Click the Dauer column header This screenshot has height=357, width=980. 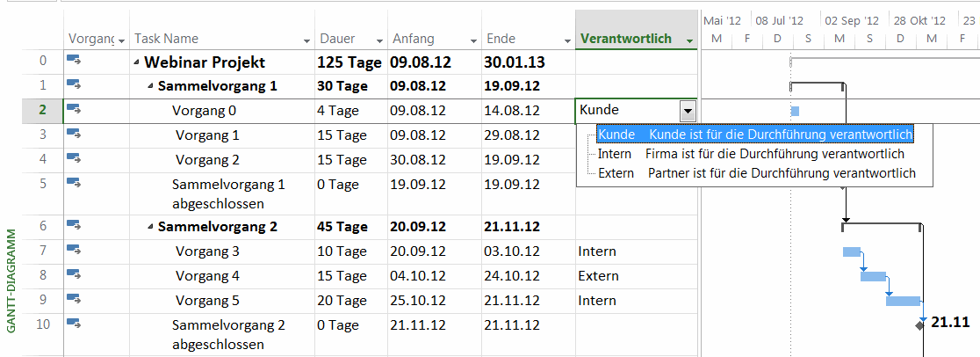(338, 39)
